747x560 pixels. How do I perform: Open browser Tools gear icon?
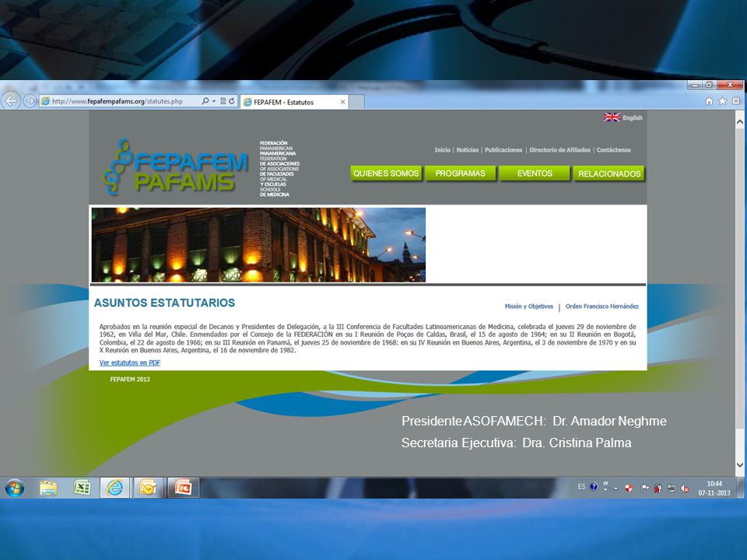(x=736, y=101)
